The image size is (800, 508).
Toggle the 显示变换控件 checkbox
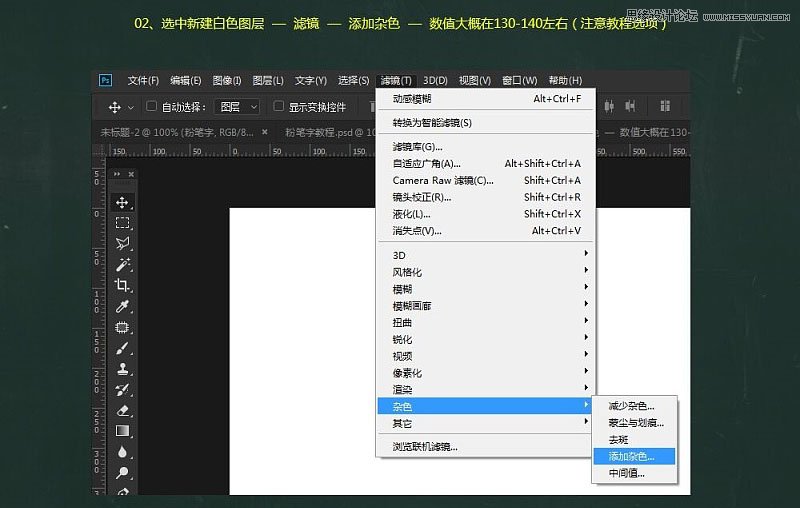[279, 107]
